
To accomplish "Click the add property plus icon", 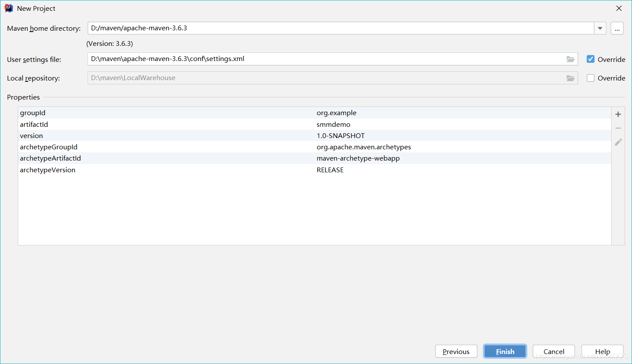I will (618, 114).
